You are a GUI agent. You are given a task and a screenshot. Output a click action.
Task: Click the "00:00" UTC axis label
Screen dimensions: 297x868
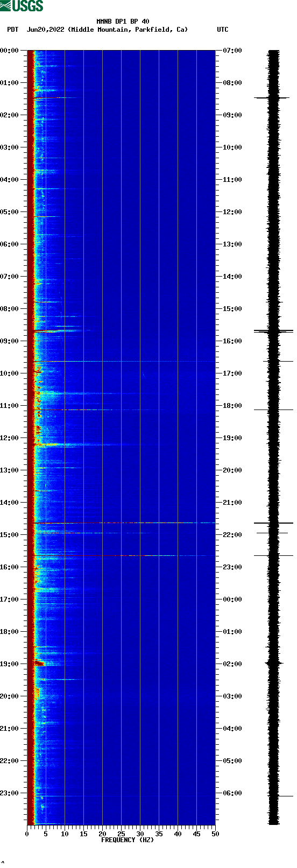(232, 599)
